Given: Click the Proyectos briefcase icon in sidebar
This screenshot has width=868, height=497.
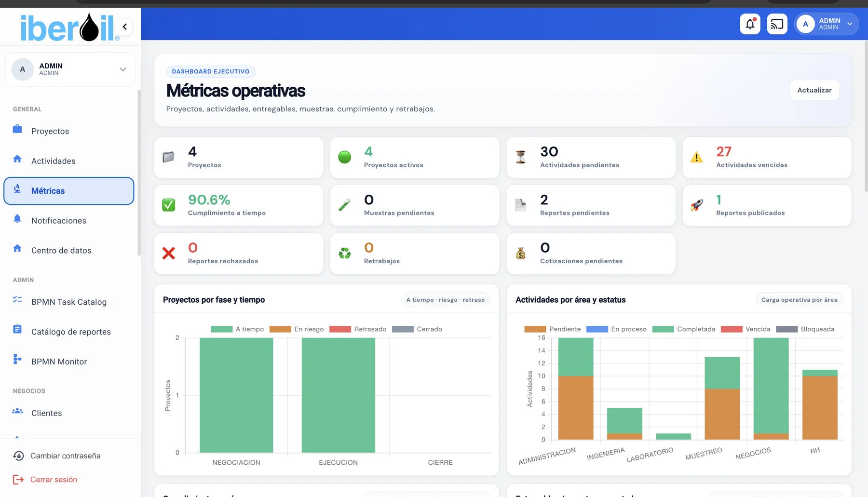Looking at the screenshot, I should (x=17, y=129).
